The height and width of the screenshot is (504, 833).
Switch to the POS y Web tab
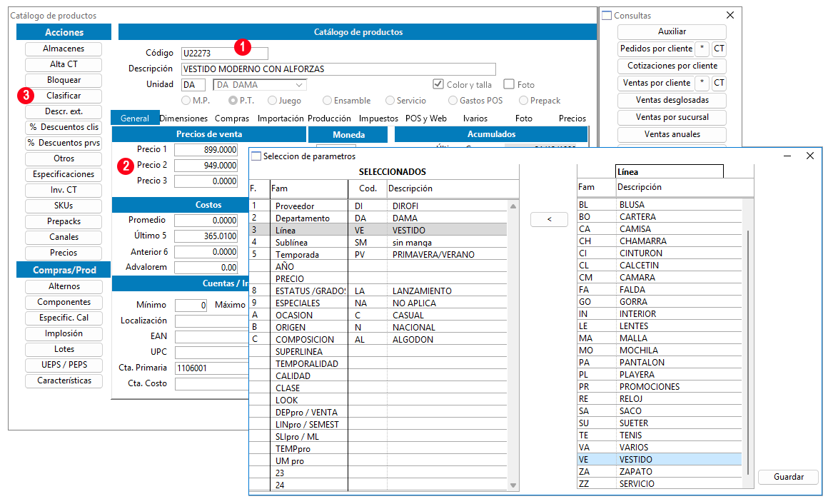pyautogui.click(x=426, y=119)
